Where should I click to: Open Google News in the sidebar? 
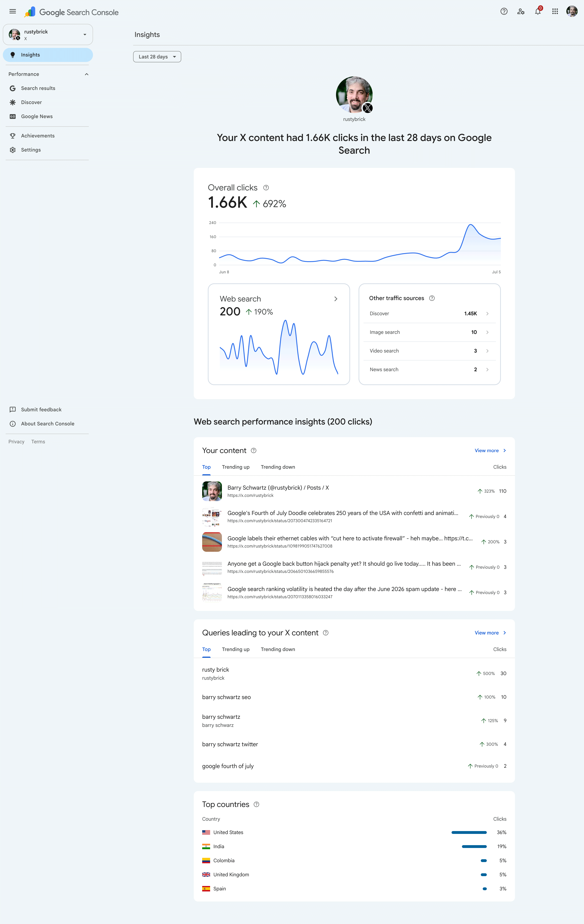click(x=48, y=117)
